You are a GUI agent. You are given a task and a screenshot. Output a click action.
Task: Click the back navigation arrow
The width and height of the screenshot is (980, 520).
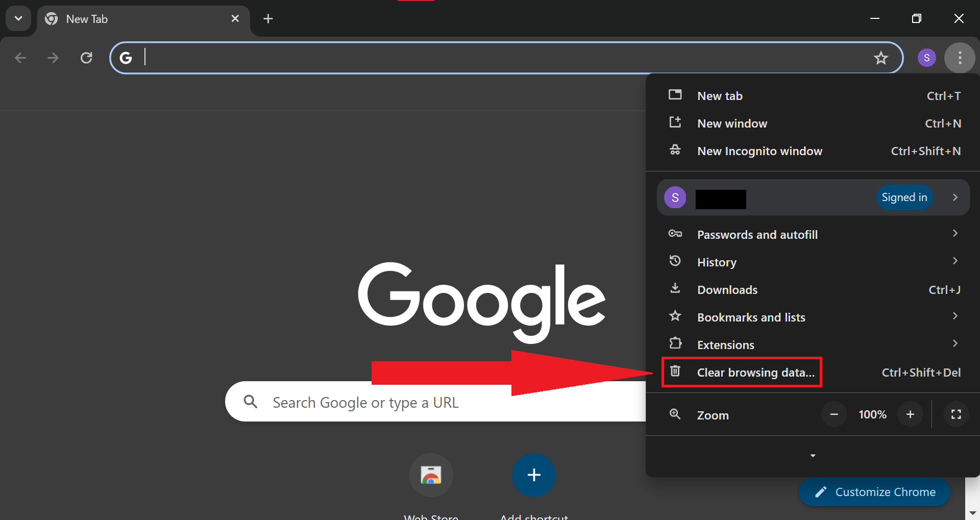(x=20, y=58)
